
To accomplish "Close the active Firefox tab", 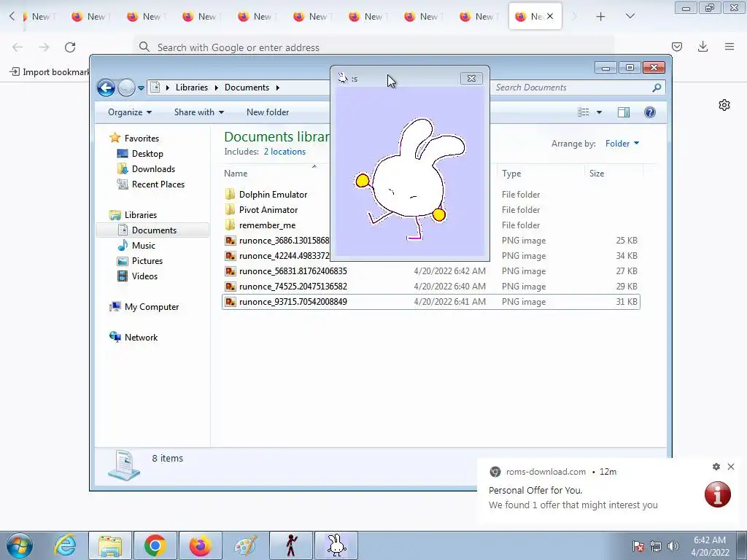I will (x=550, y=16).
